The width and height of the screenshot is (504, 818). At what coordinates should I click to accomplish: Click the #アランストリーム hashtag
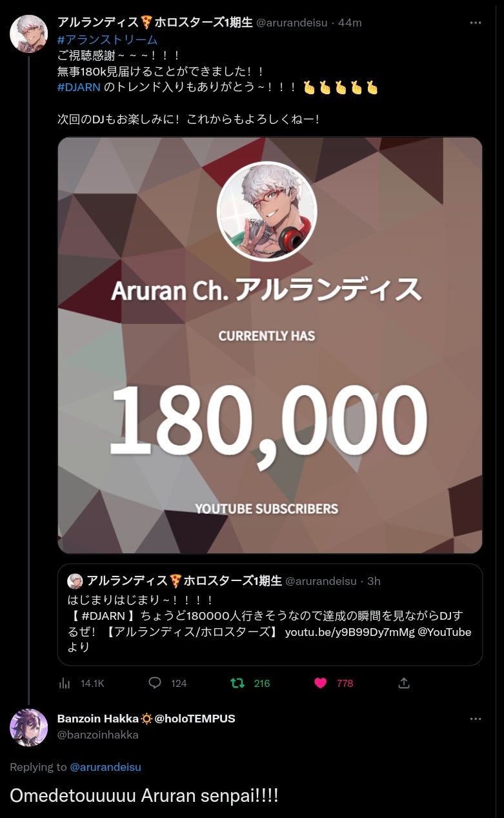(107, 39)
